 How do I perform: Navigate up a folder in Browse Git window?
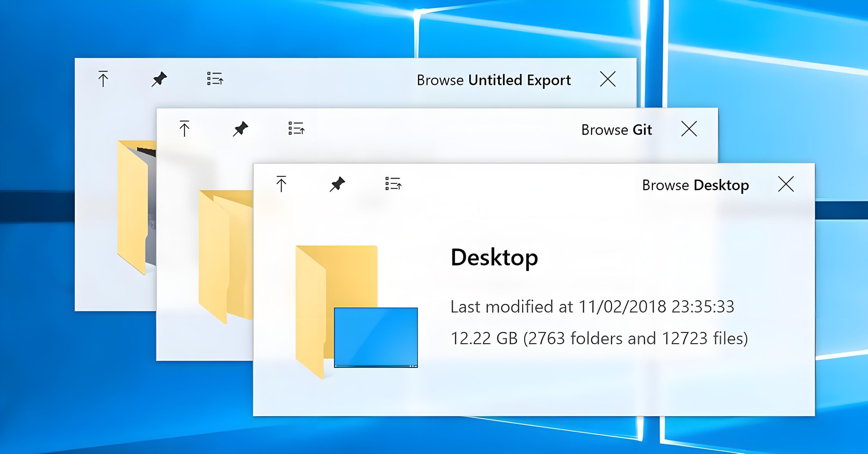(184, 129)
